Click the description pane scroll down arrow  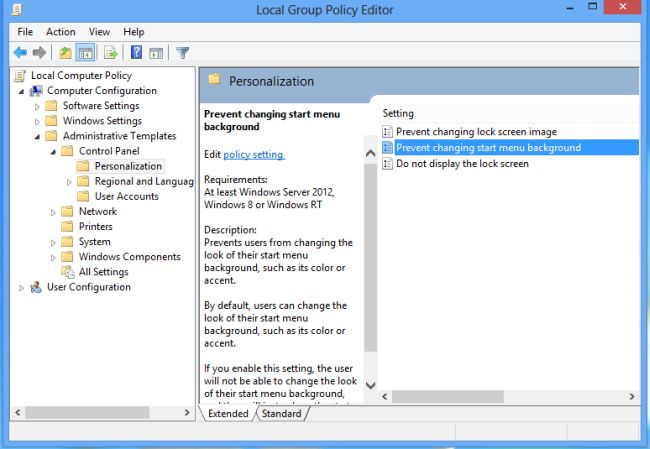371,385
